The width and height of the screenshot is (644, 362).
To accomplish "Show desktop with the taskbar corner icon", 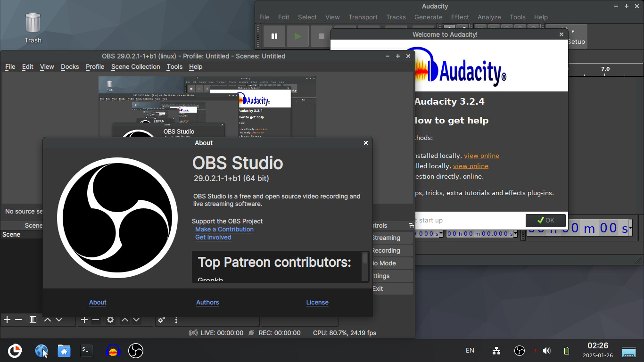I will 629,351.
